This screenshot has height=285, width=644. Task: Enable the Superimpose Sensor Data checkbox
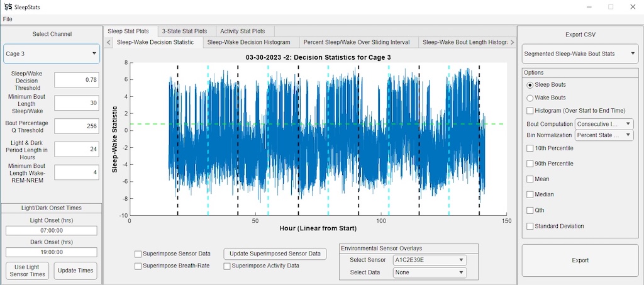point(138,254)
